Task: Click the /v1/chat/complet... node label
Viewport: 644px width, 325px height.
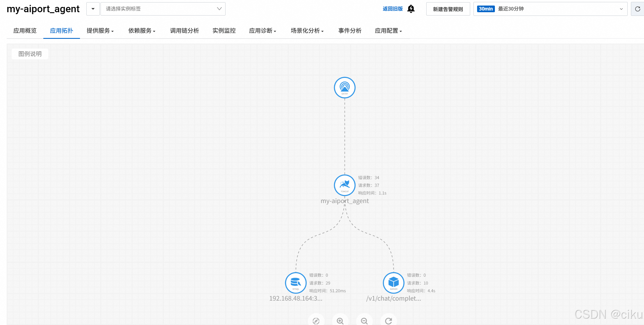Action: [x=394, y=299]
